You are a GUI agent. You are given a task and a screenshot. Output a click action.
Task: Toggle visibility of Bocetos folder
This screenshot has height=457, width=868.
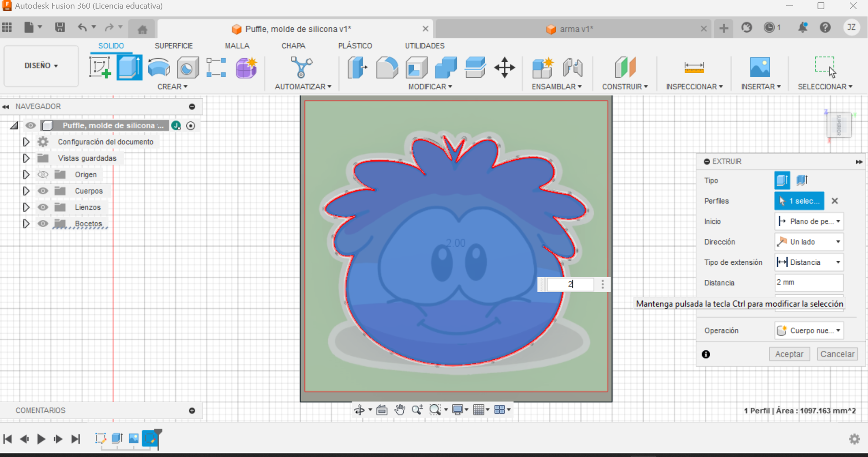(43, 224)
